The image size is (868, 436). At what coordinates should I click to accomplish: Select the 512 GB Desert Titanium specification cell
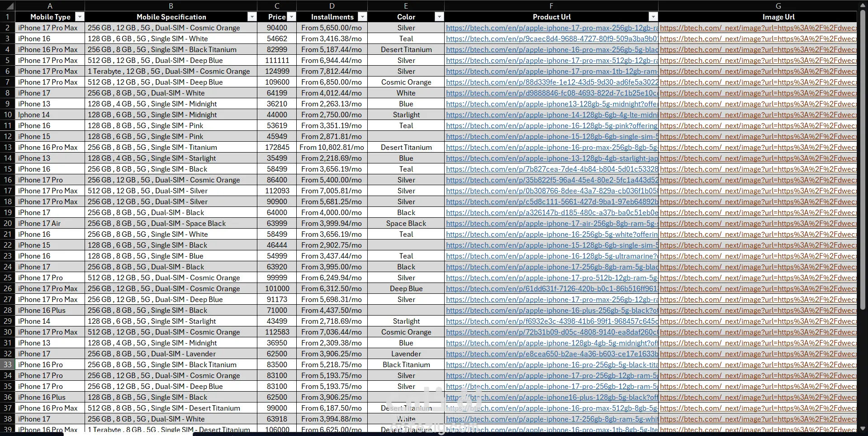pyautogui.click(x=171, y=408)
